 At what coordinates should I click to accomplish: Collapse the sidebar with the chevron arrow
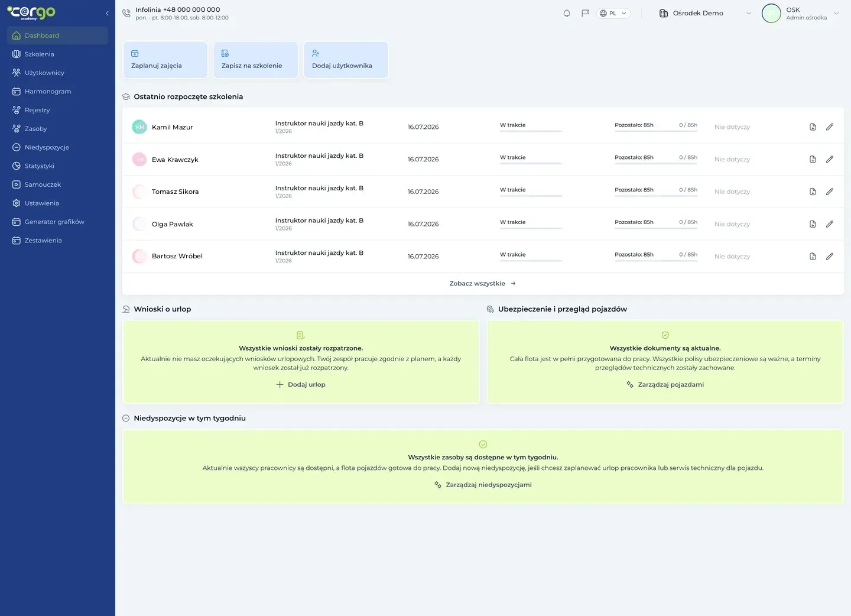107,13
